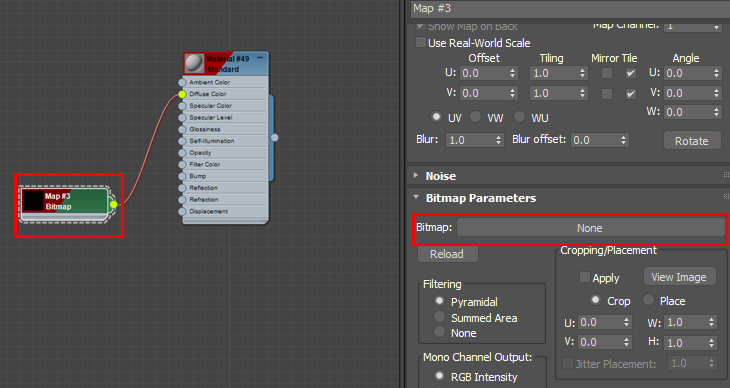This screenshot has width=730, height=388.
Task: Select the VW mapping radio button
Action: [475, 116]
